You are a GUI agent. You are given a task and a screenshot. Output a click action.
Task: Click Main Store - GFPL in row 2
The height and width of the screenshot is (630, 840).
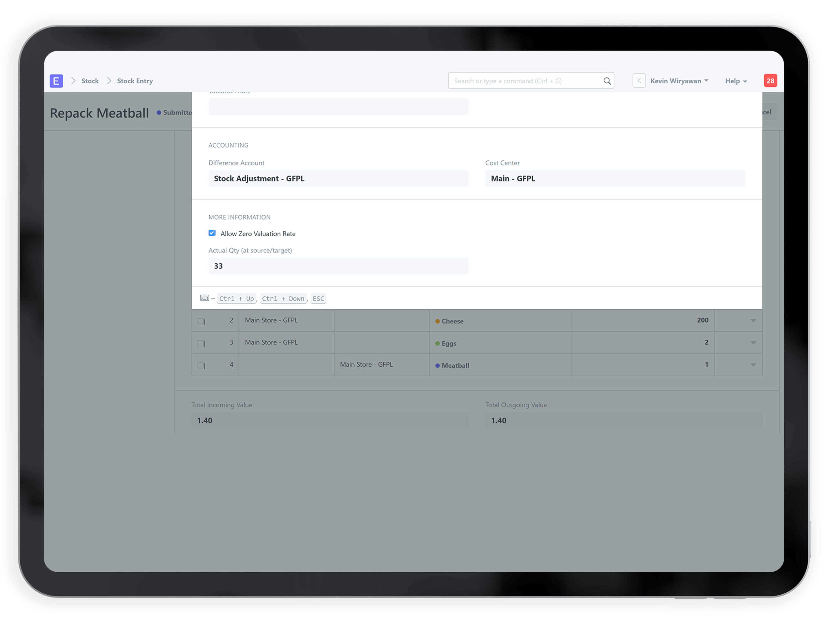[x=271, y=320]
